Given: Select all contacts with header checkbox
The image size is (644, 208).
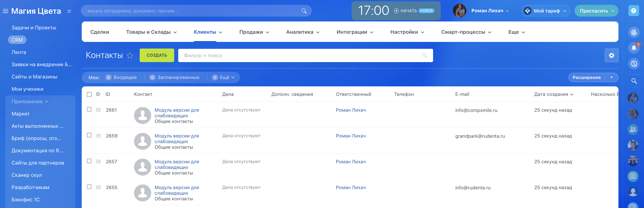Looking at the screenshot, I should tap(89, 94).
